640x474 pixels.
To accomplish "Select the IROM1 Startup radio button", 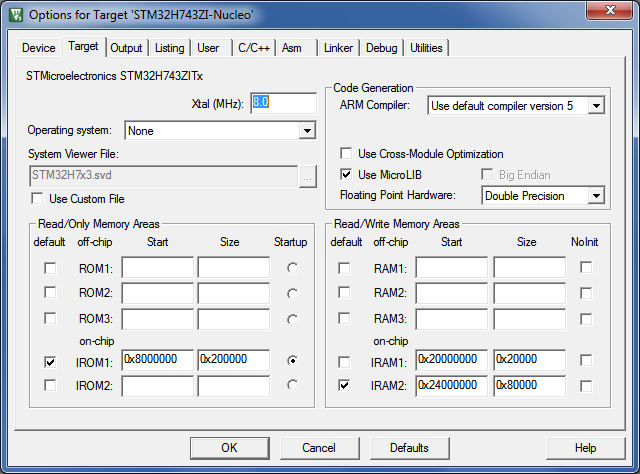I will (292, 361).
